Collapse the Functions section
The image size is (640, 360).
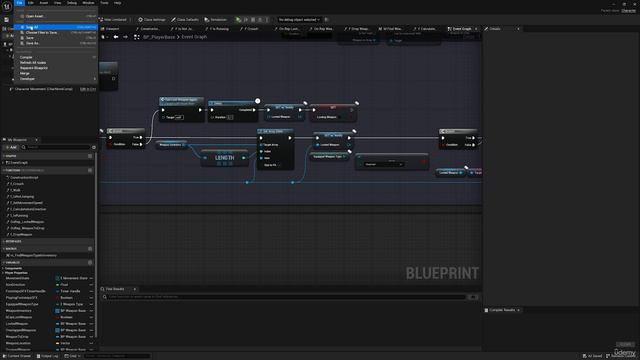coord(4,170)
